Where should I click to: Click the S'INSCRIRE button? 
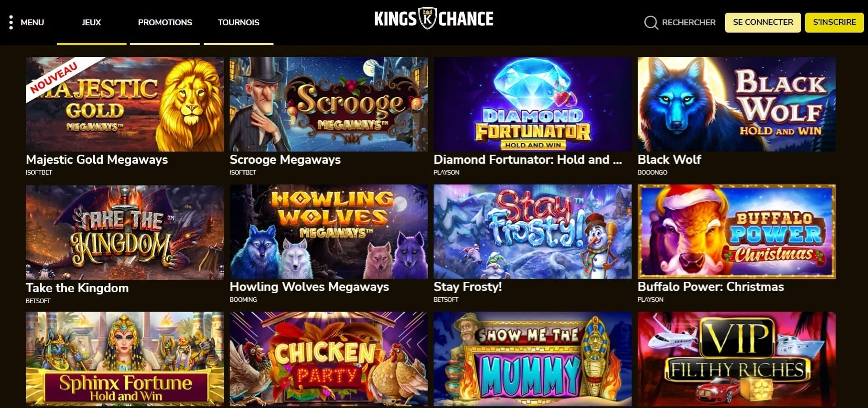834,22
